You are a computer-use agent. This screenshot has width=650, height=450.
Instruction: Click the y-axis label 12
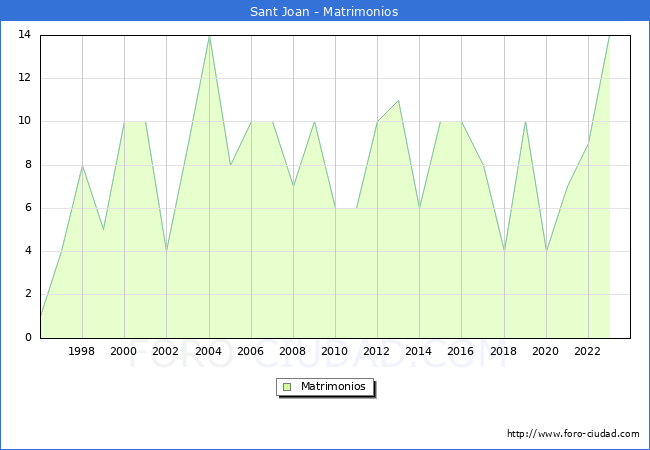click(25, 78)
